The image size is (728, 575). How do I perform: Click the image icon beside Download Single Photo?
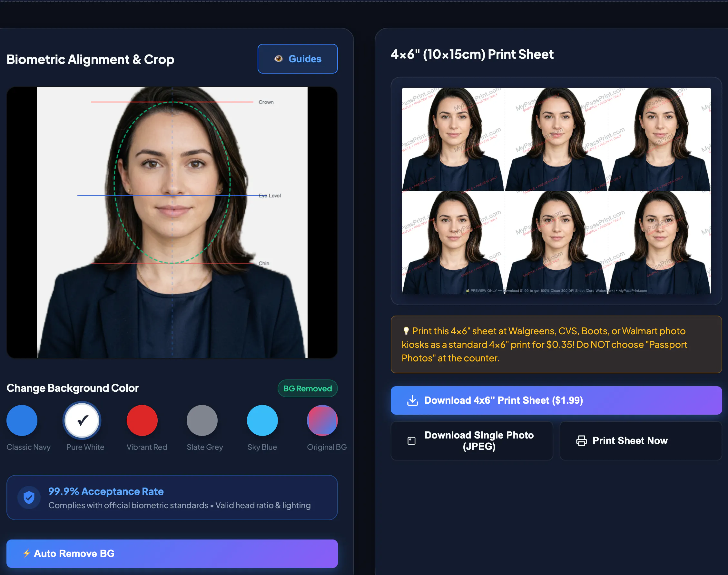411,440
